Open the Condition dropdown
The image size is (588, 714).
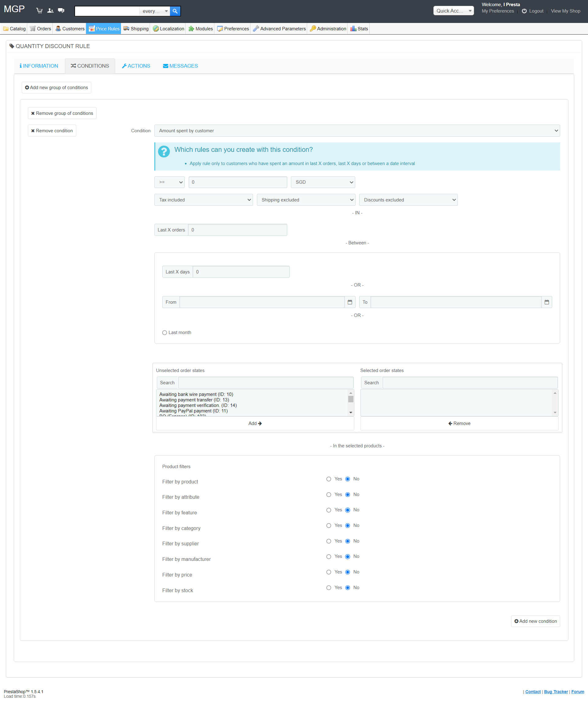pos(357,131)
